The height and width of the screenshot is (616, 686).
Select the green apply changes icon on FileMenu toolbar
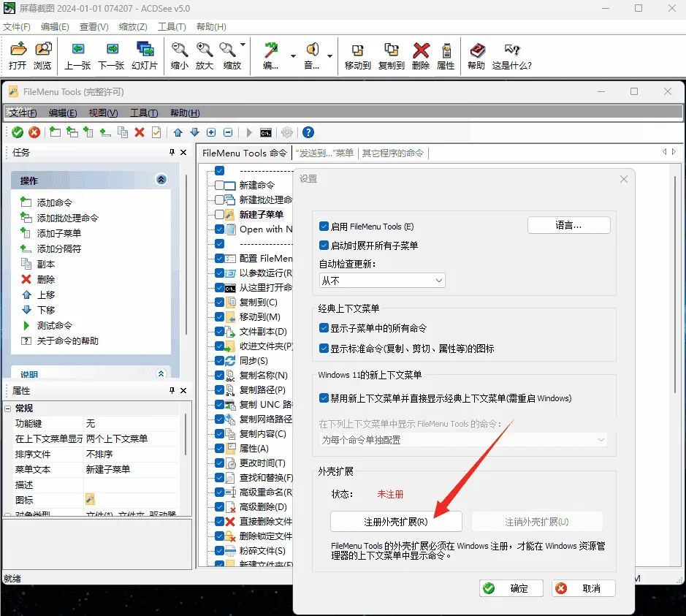pyautogui.click(x=17, y=132)
